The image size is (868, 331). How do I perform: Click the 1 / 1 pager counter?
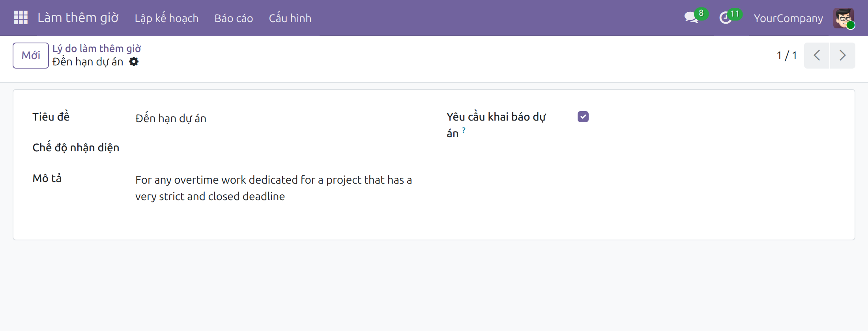(x=787, y=56)
